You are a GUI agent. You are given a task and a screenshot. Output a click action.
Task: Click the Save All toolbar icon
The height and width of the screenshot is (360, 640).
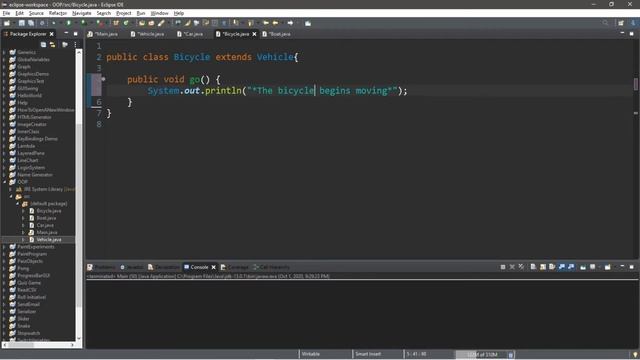[31, 23]
